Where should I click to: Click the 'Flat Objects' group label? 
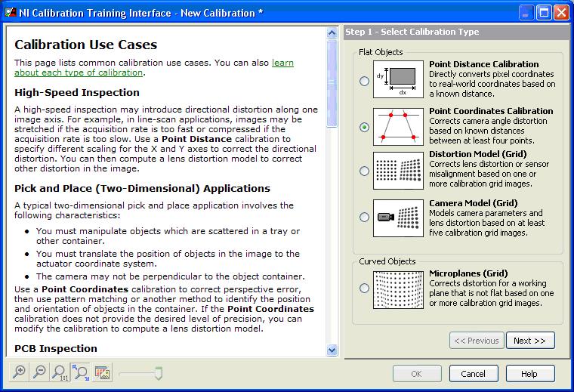coord(381,52)
